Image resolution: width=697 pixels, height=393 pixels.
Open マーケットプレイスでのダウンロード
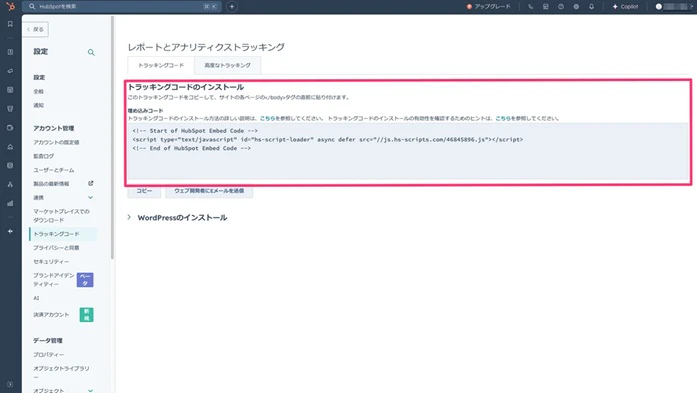pyautogui.click(x=61, y=216)
